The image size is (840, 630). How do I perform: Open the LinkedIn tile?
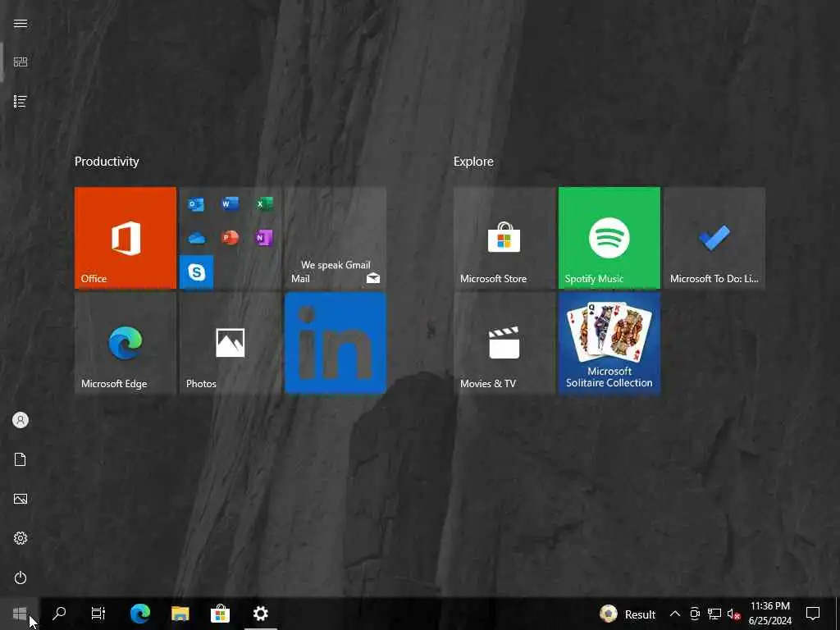(x=336, y=343)
